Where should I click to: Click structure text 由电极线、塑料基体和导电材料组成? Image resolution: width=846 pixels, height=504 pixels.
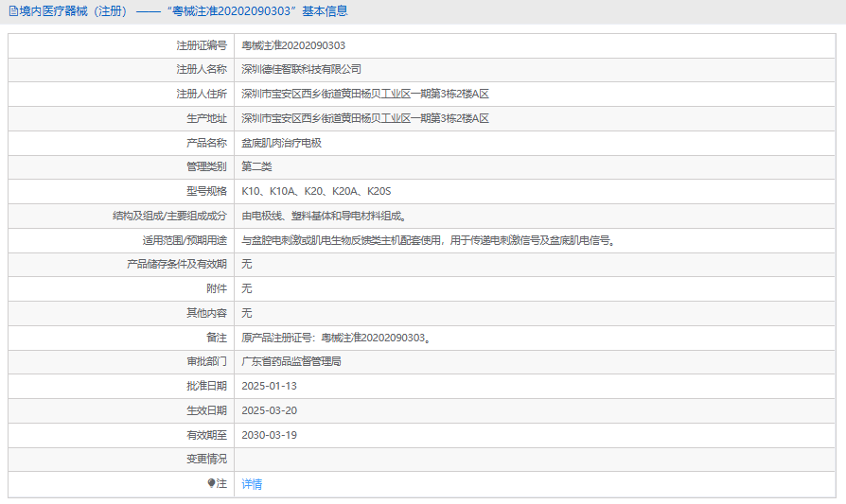coord(324,217)
